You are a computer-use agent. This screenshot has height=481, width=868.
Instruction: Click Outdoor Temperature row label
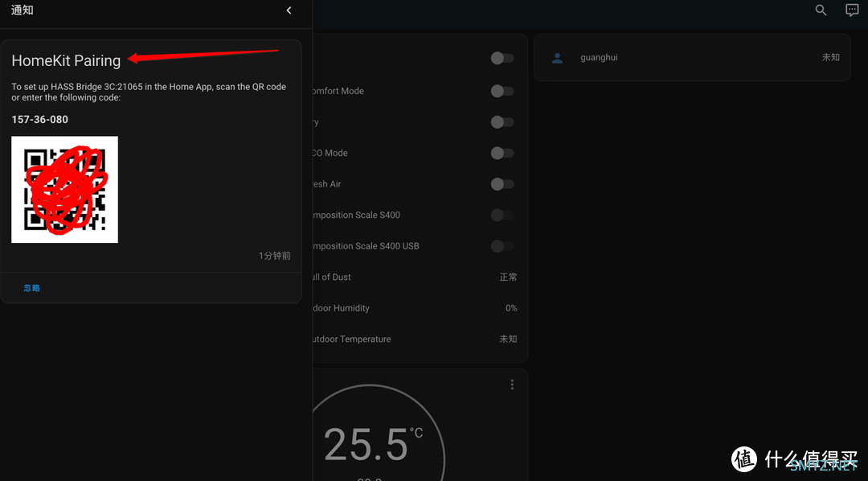351,339
